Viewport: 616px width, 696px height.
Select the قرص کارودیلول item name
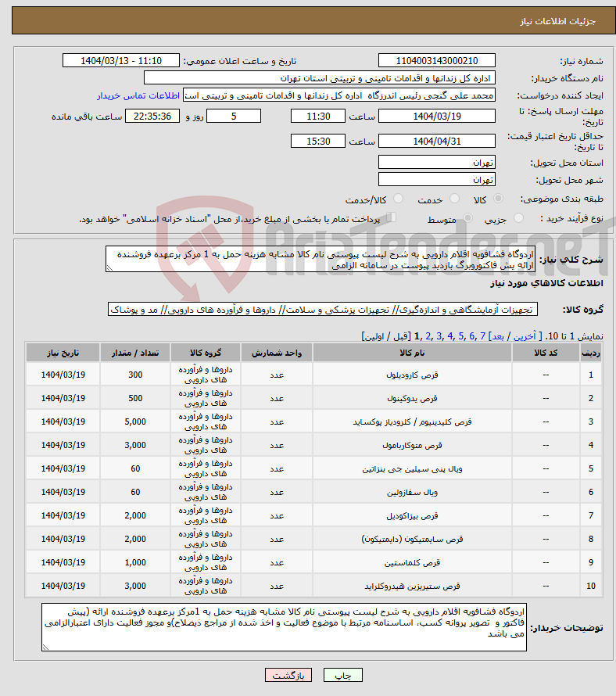tap(412, 375)
